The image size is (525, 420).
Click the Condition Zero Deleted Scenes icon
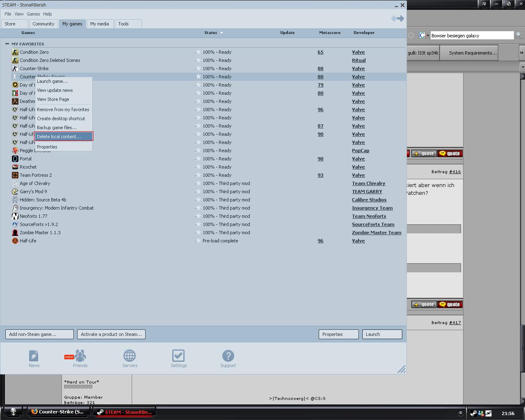coord(15,60)
